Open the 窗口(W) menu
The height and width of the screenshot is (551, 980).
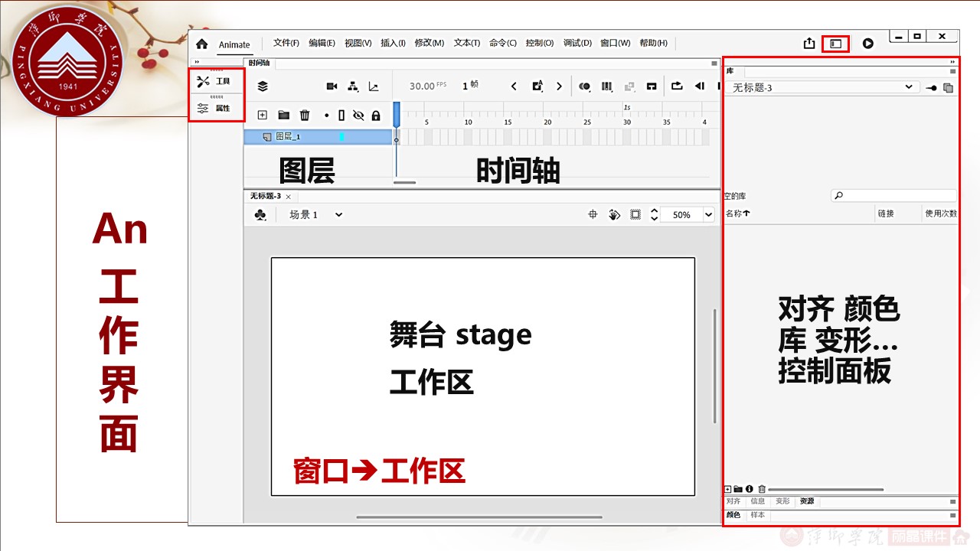(x=616, y=44)
